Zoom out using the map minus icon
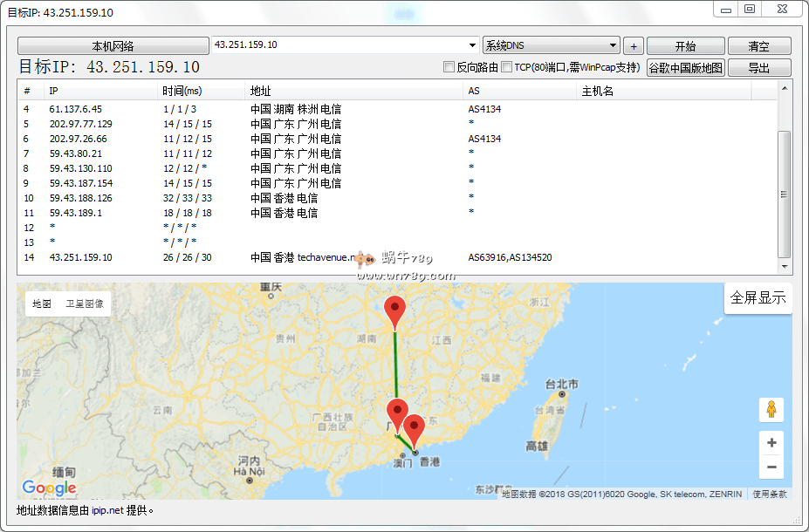The image size is (809, 532). [x=771, y=467]
